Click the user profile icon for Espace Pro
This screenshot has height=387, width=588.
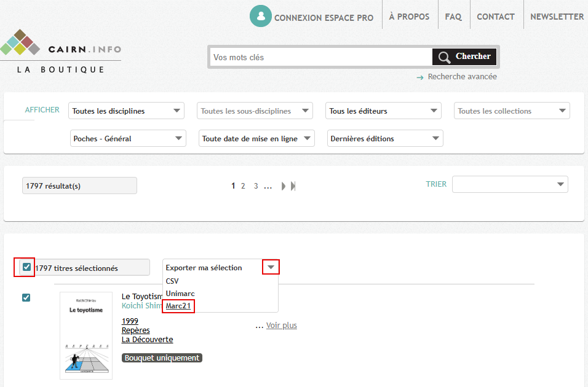tap(261, 17)
